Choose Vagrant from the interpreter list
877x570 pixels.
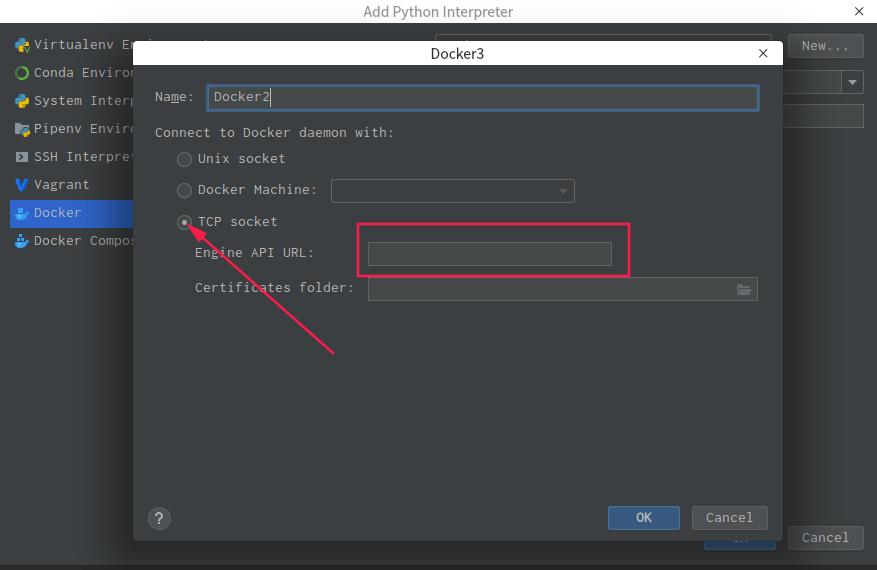point(61,185)
